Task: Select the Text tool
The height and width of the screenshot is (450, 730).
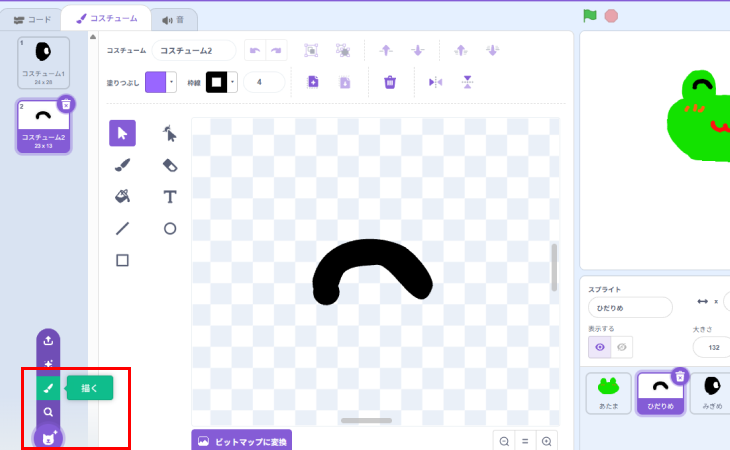Action: coord(170,197)
